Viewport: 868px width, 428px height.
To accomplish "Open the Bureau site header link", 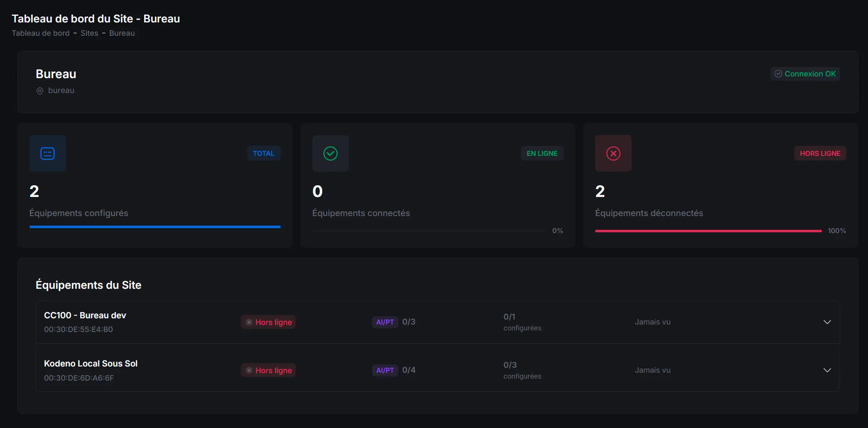I will [56, 74].
